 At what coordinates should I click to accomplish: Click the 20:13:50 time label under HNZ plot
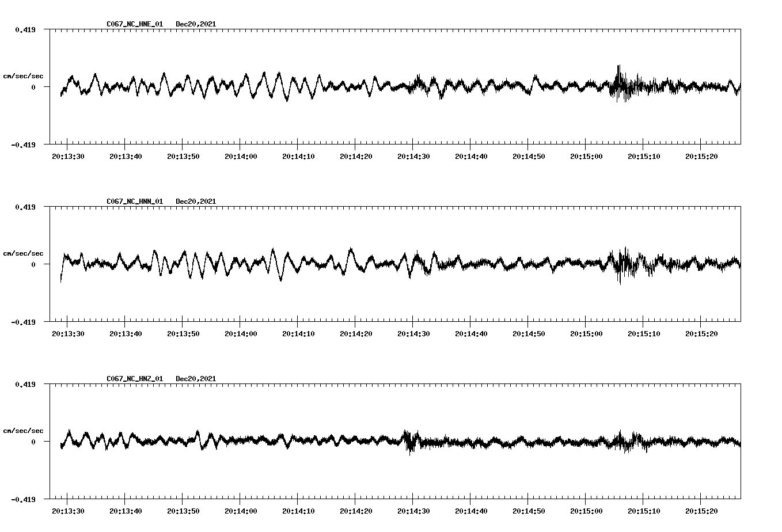pyautogui.click(x=183, y=511)
